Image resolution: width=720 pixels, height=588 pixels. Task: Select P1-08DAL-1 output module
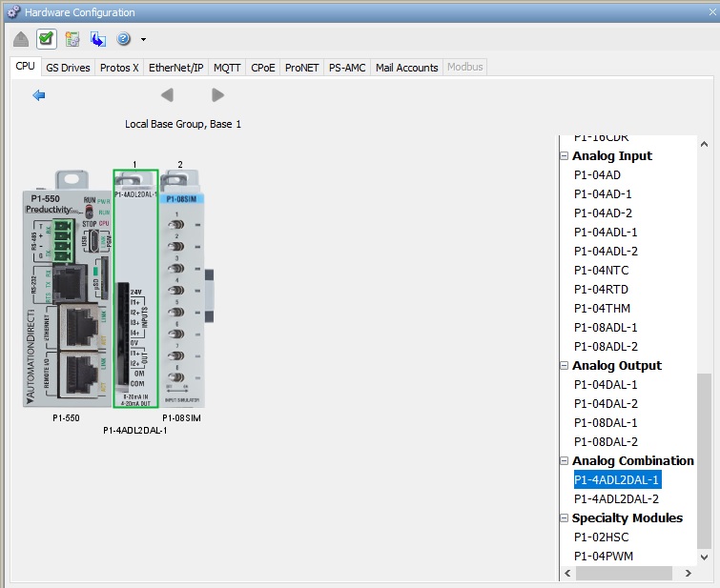(606, 423)
